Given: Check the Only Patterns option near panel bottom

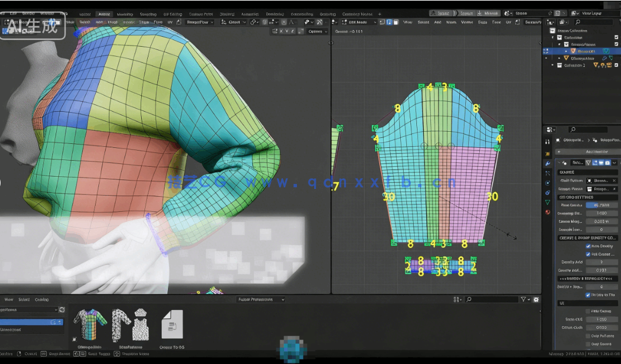Looking at the screenshot, I should [x=588, y=336].
